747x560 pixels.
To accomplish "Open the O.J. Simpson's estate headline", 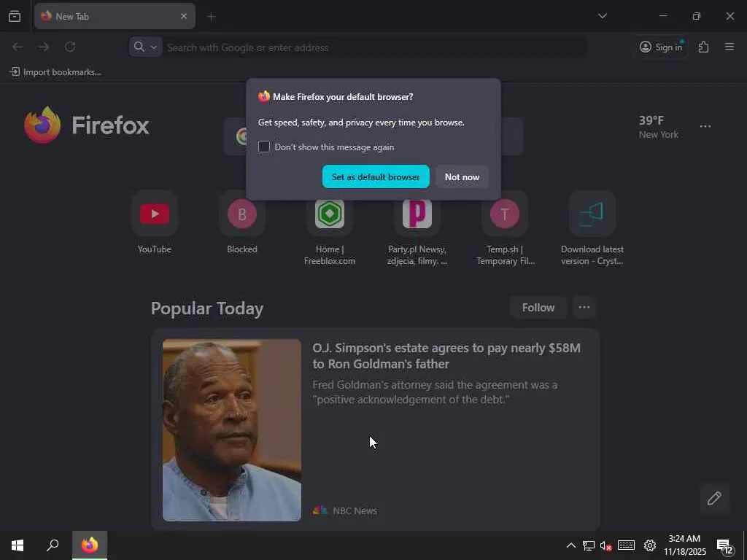I will point(446,356).
